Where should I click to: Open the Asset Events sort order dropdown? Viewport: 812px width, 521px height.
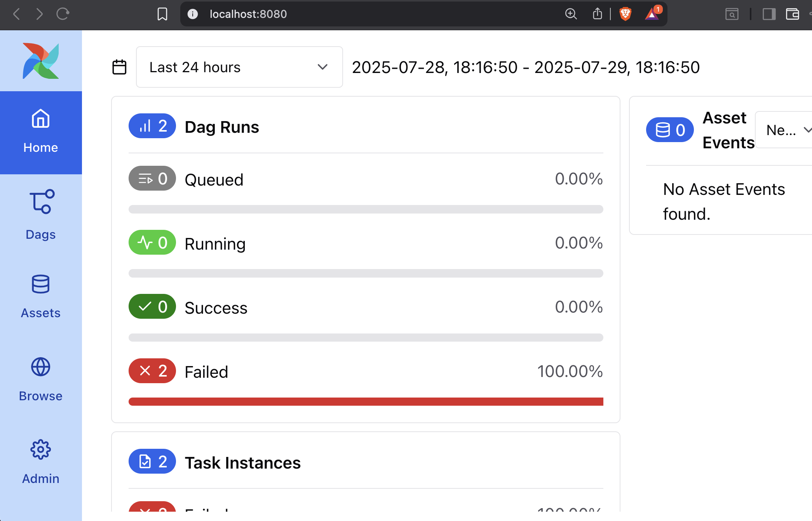click(x=787, y=130)
